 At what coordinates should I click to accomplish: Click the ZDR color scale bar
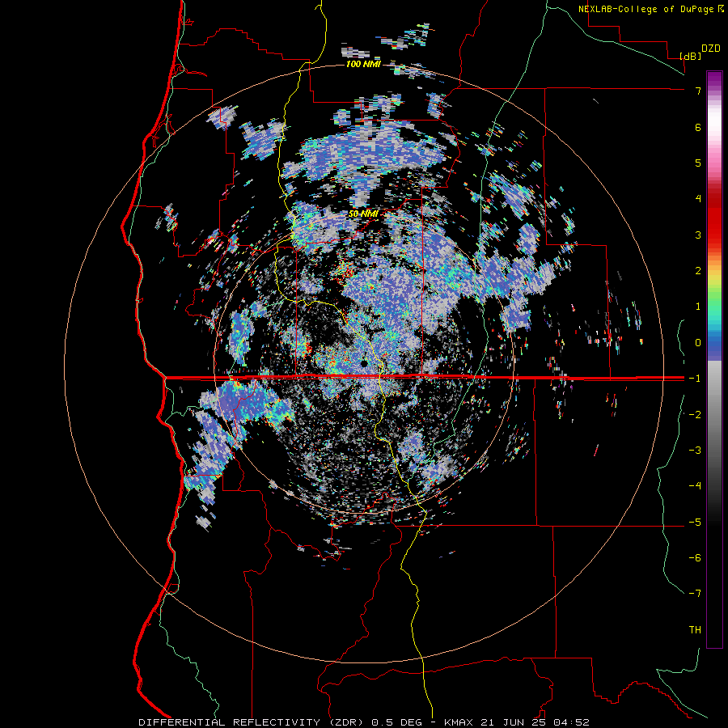(714, 359)
